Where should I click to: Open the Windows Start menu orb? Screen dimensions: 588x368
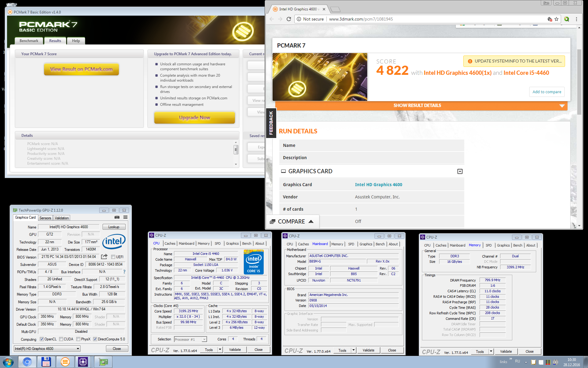click(x=8, y=362)
